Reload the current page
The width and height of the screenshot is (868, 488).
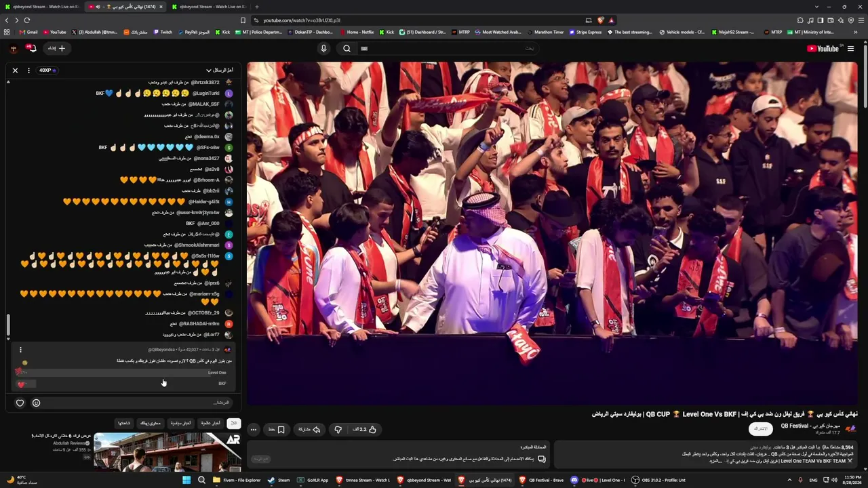click(27, 20)
